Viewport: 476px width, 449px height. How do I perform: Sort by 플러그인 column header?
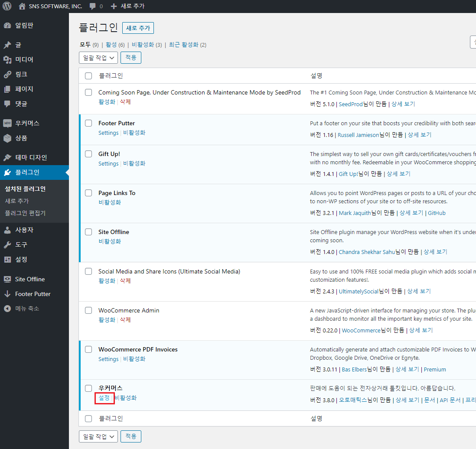tap(111, 76)
